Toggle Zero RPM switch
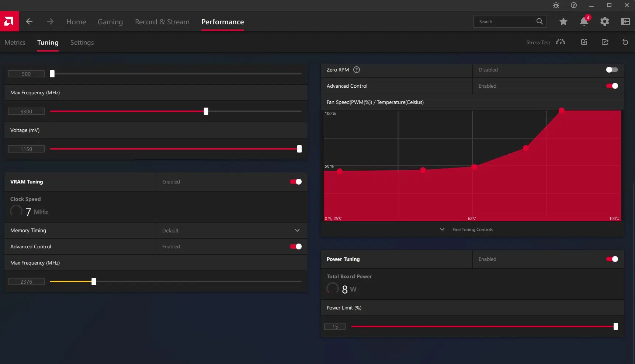 (612, 70)
